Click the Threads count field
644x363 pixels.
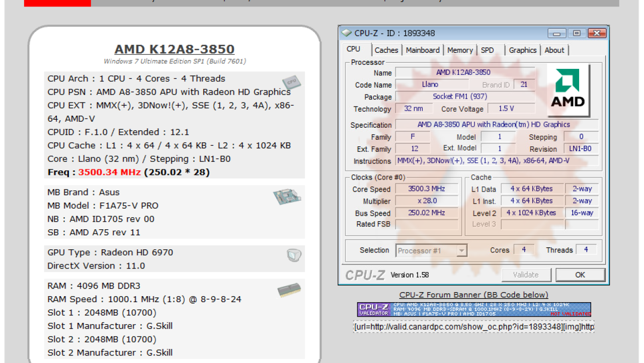pyautogui.click(x=586, y=250)
